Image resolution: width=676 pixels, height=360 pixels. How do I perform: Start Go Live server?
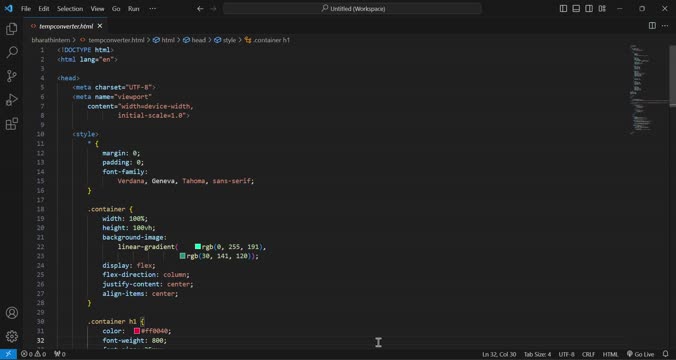(x=640, y=354)
